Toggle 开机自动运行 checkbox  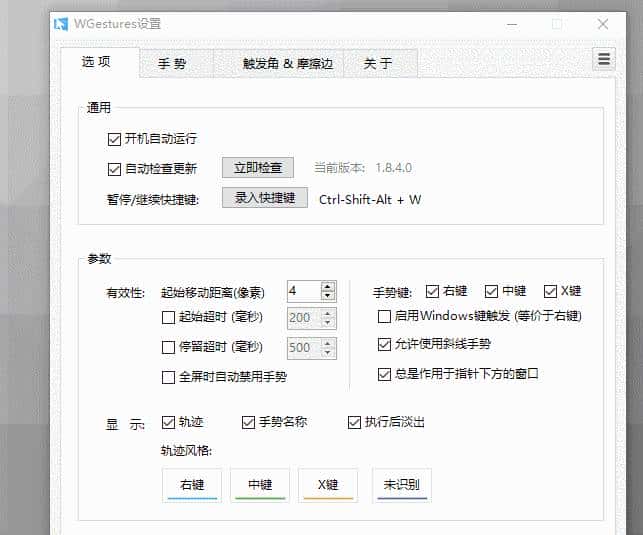coord(114,139)
